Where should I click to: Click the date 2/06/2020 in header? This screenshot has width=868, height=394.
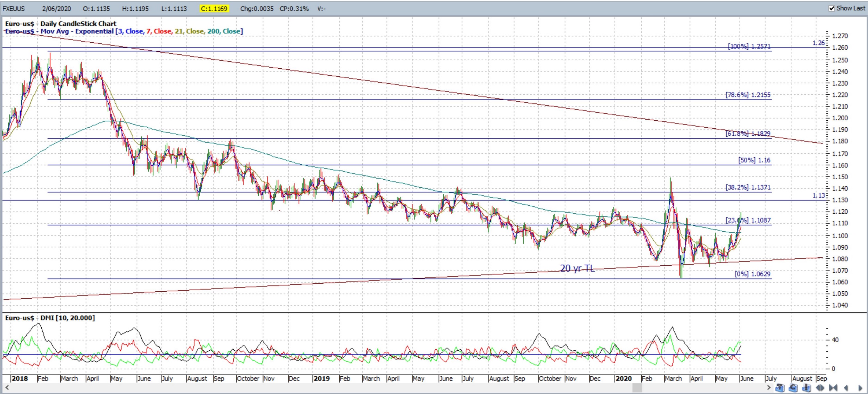click(57, 9)
